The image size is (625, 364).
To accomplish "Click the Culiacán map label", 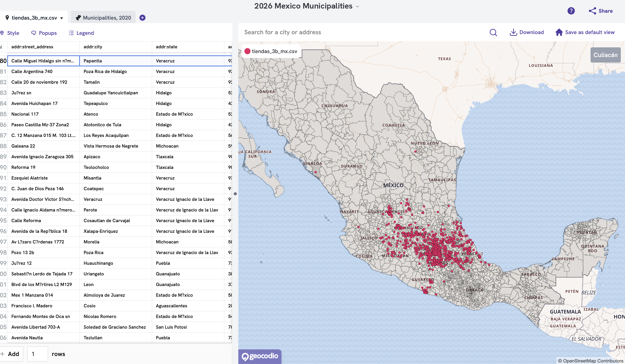I will (x=605, y=55).
